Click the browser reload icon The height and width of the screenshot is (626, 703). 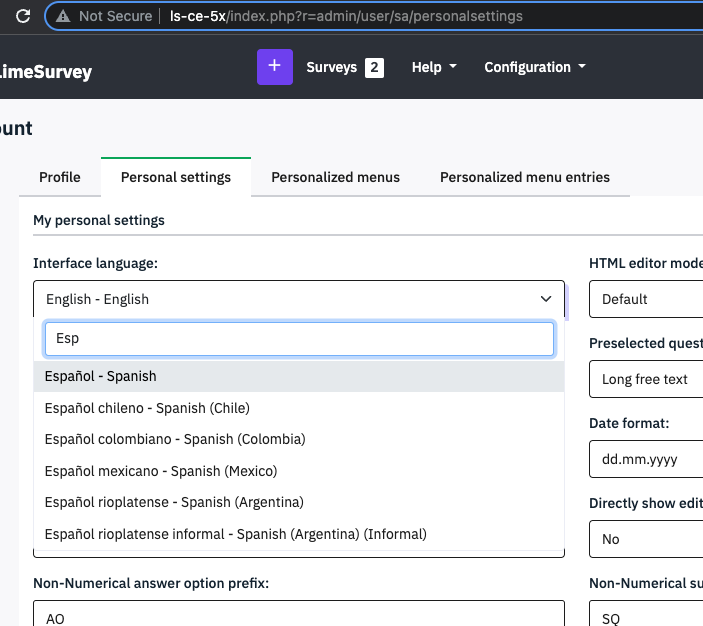[23, 16]
